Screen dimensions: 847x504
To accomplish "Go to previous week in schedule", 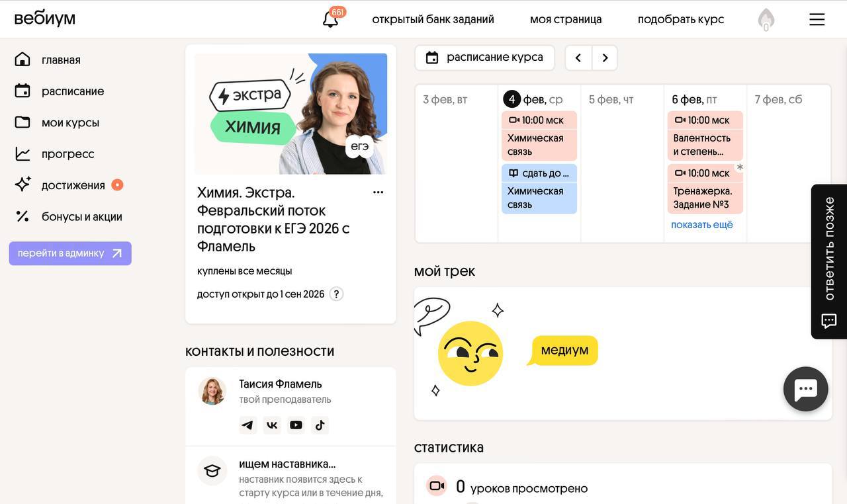I will 578,58.
